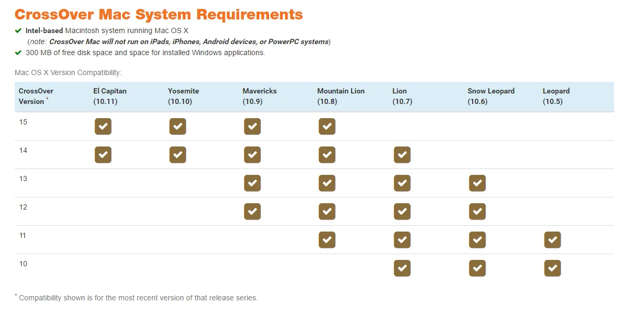Image resolution: width=644 pixels, height=314 pixels.
Task: Click version 15 Mountain Lion checkmark
Action: [x=327, y=127]
